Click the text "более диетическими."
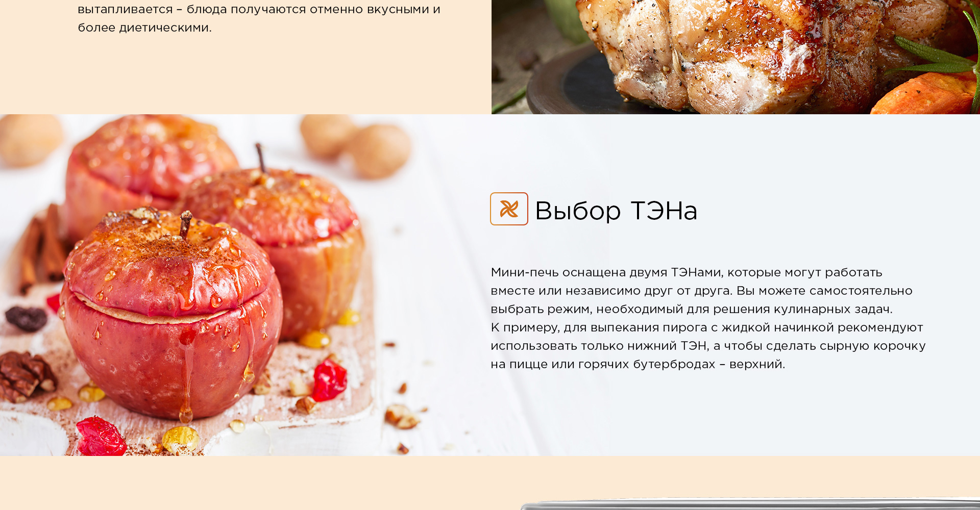Screen dimensions: 980x510 pyautogui.click(x=144, y=28)
